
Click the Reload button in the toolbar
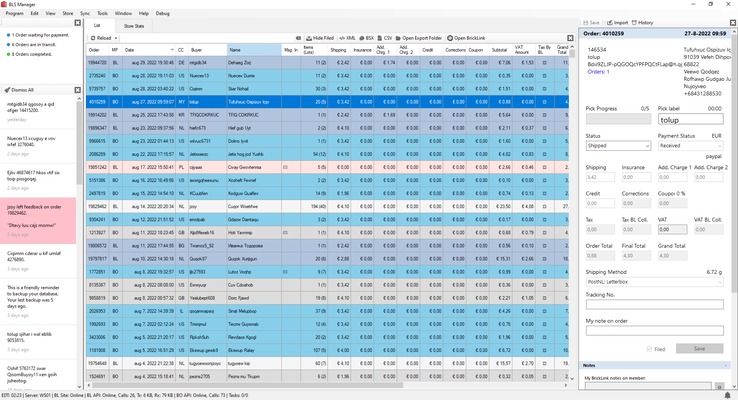click(99, 37)
